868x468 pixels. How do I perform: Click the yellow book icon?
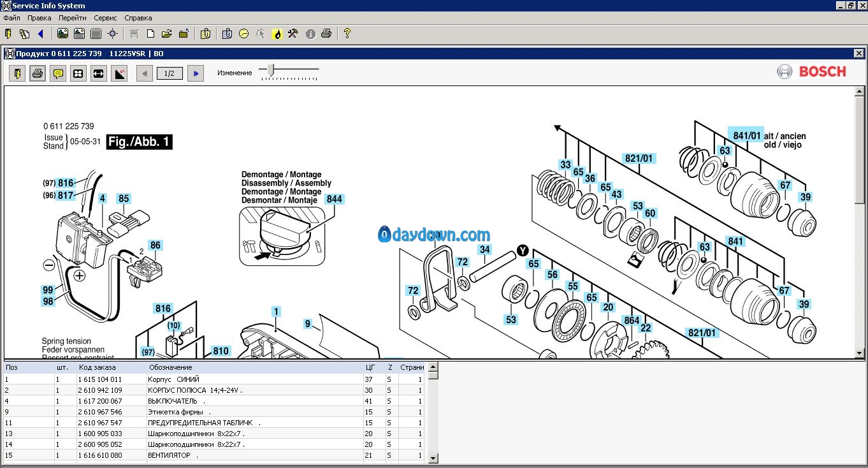[x=205, y=34]
